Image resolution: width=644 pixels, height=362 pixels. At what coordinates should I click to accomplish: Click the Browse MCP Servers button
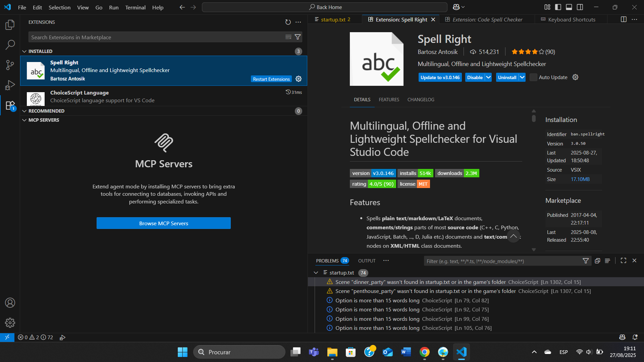[164, 223]
